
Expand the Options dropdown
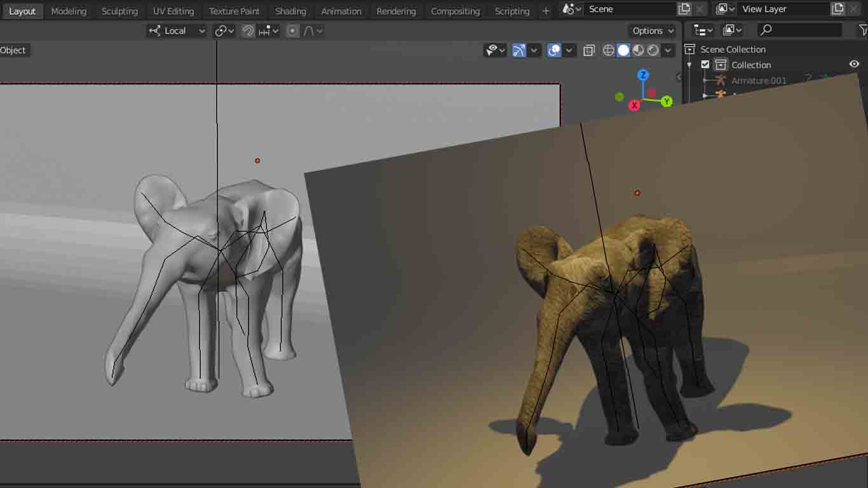click(x=652, y=30)
